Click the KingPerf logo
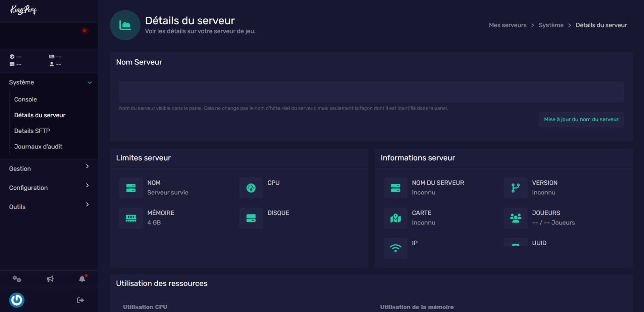Viewport: 644px width, 312px height. (x=23, y=10)
